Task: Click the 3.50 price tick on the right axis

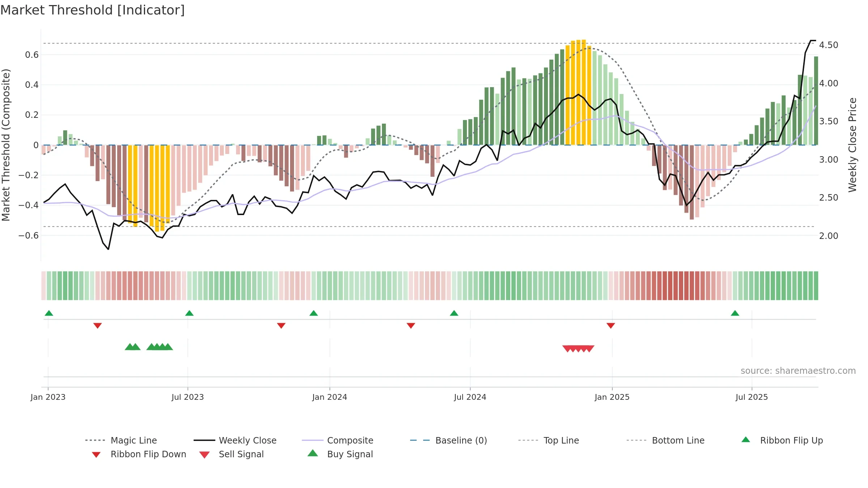Action: pos(829,121)
